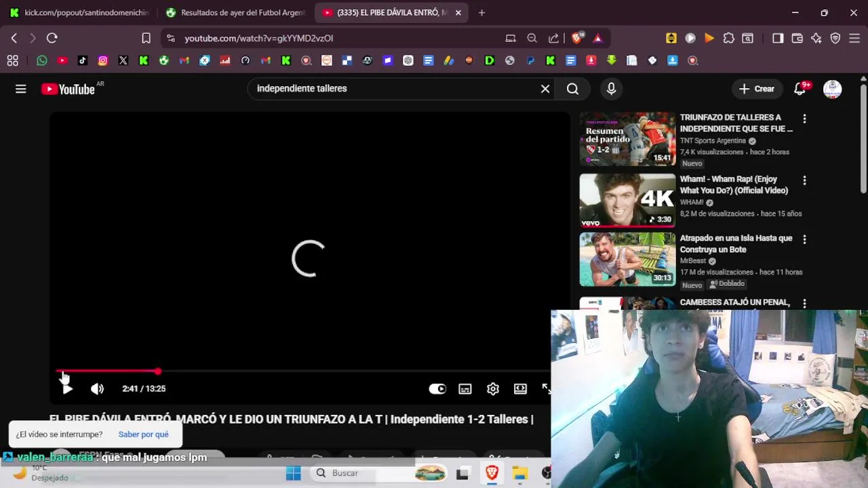Toggle the browser sidebar panel
The image size is (868, 488).
coord(778,39)
